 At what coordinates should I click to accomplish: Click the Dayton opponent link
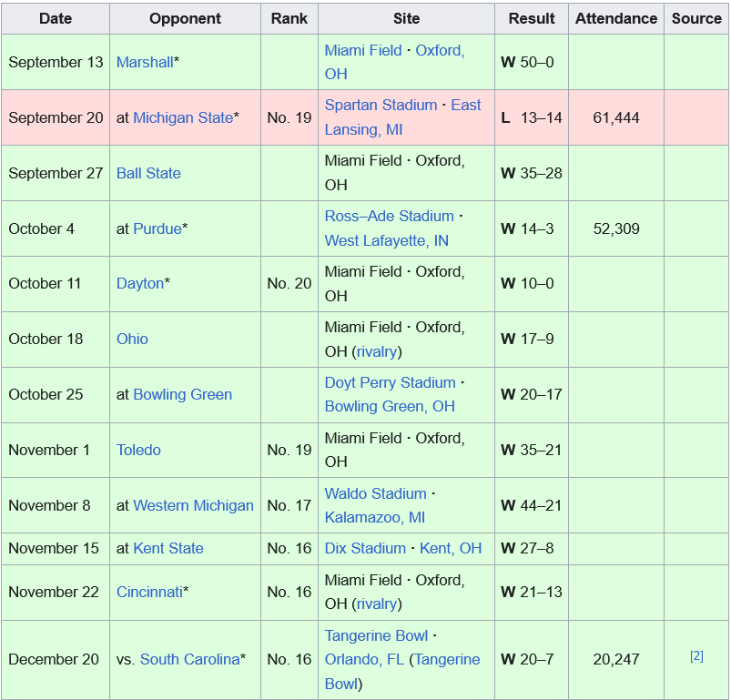(x=140, y=283)
